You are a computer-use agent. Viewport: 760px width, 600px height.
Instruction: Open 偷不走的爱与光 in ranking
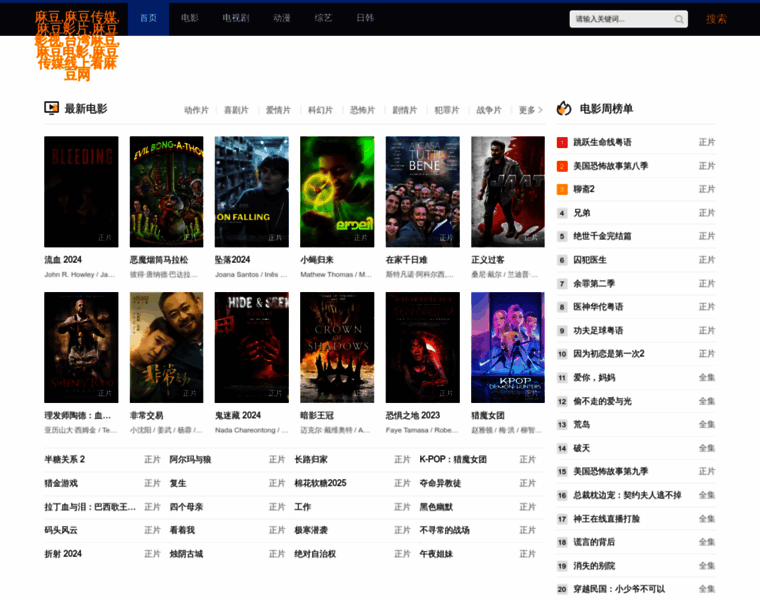tap(602, 401)
